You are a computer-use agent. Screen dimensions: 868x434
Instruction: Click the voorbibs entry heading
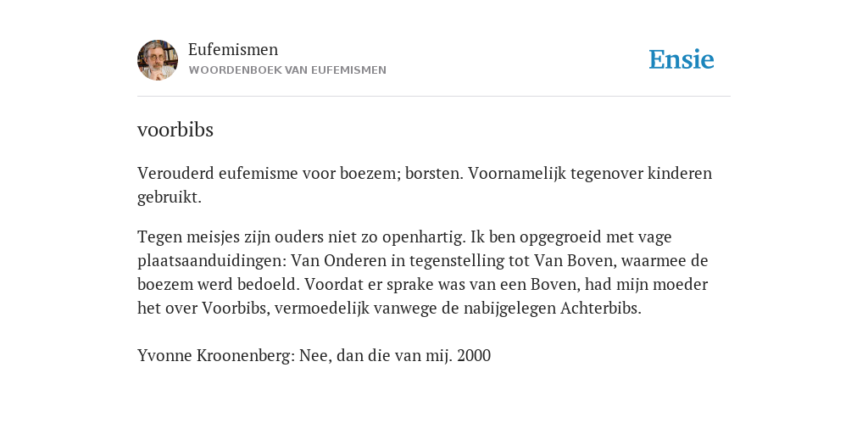[x=175, y=130]
